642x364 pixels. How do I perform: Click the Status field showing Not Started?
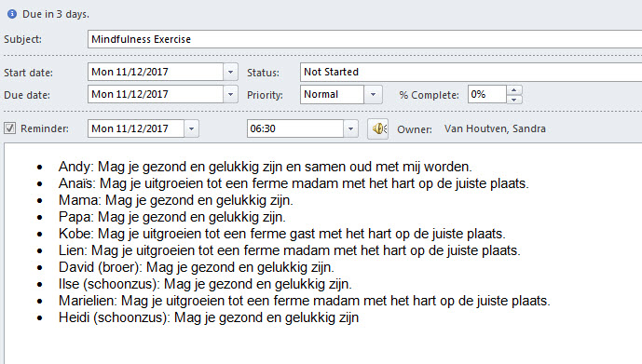coord(471,72)
